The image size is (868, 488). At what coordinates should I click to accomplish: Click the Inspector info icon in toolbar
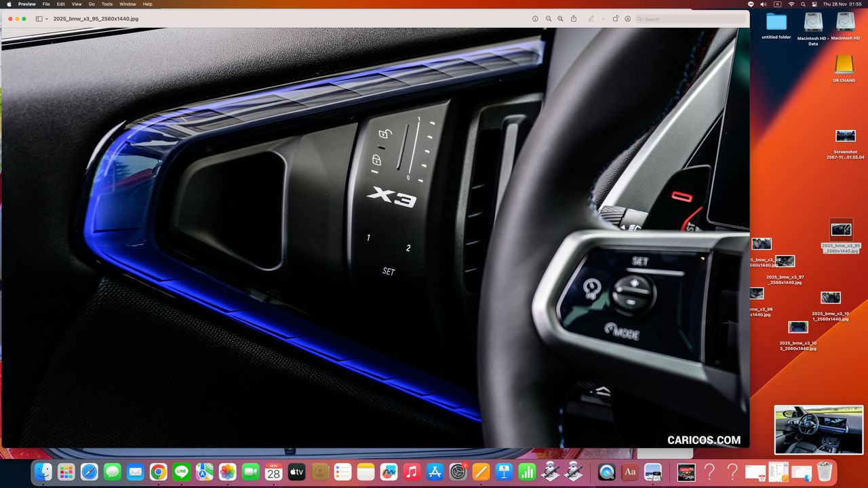pyautogui.click(x=535, y=19)
